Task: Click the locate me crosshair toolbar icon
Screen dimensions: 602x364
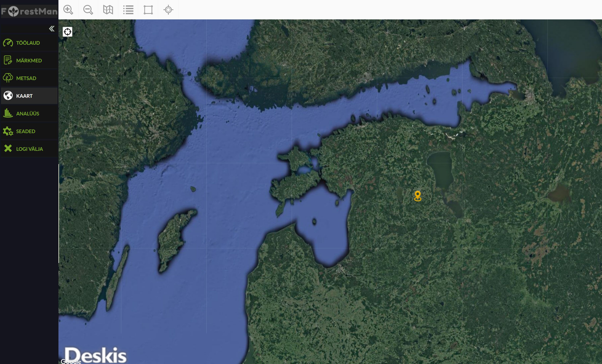Action: point(168,10)
